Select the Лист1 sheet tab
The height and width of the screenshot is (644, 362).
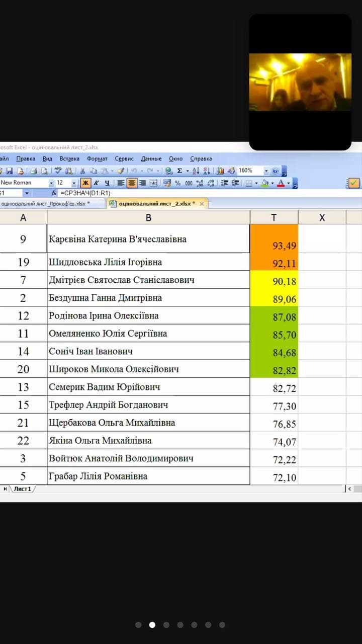(22, 489)
